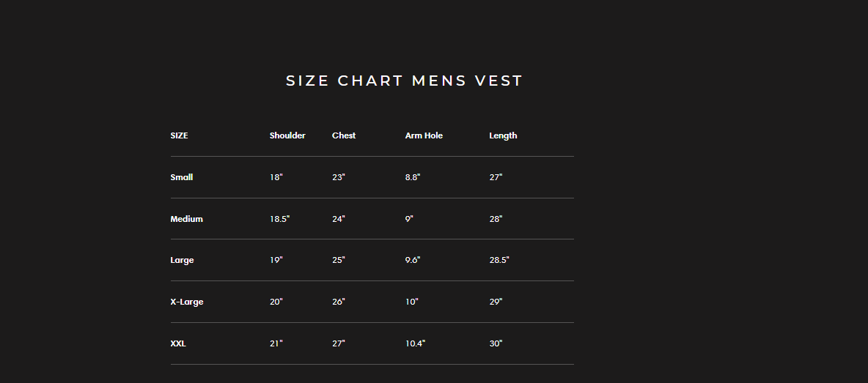868x383 pixels.
Task: Select the 28.5" length value for Large
Action: [499, 260]
